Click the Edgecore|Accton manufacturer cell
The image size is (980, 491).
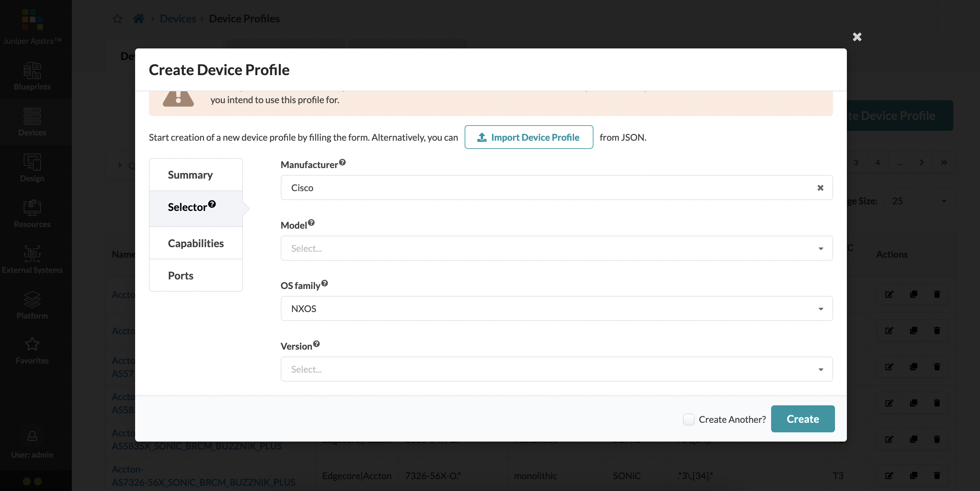357,476
